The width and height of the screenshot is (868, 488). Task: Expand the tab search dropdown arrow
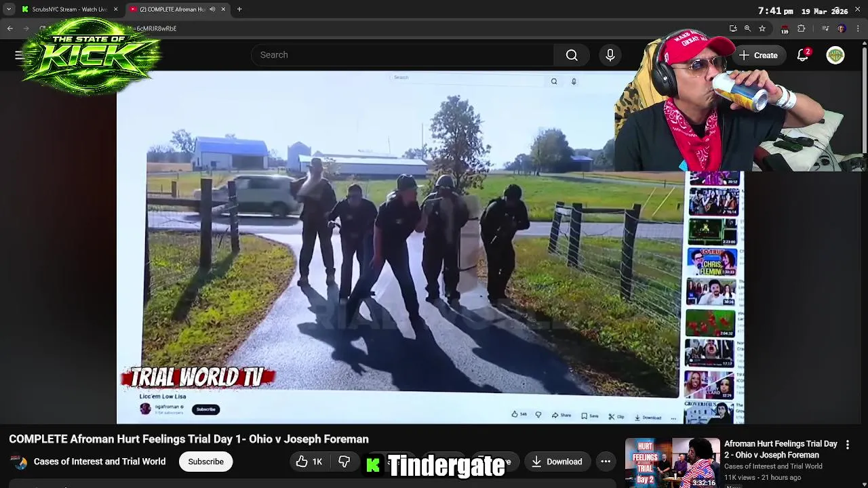click(8, 9)
